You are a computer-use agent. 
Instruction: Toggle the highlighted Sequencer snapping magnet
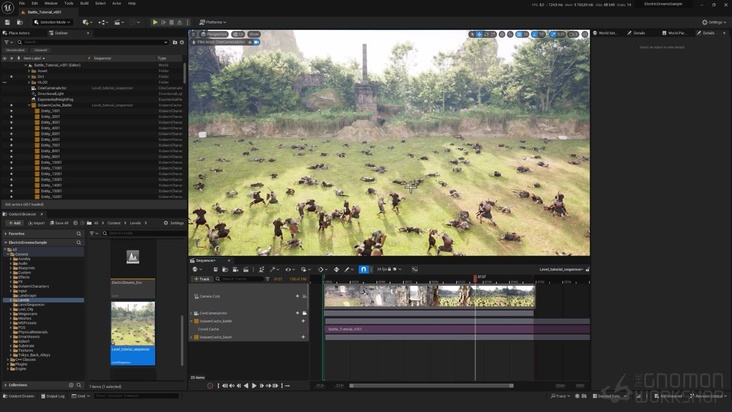tap(363, 269)
